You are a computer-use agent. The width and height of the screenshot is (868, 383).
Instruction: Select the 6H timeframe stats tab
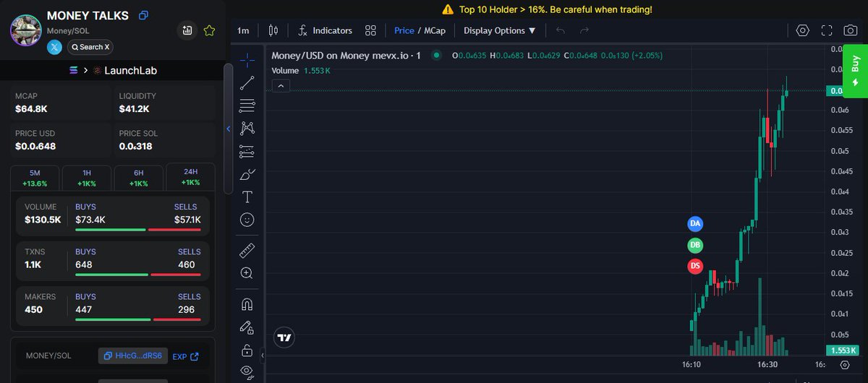[x=138, y=178]
